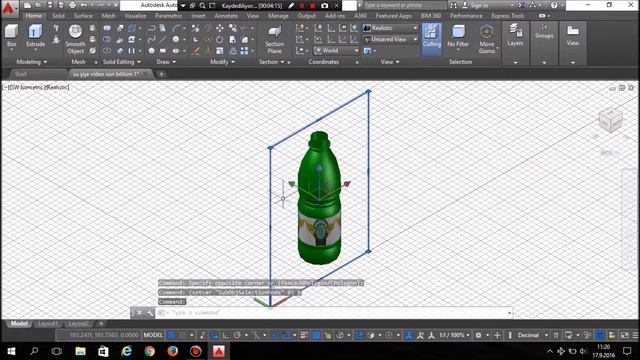The height and width of the screenshot is (360, 640).
Task: Click the keyword search box in title bar
Action: 404,5
